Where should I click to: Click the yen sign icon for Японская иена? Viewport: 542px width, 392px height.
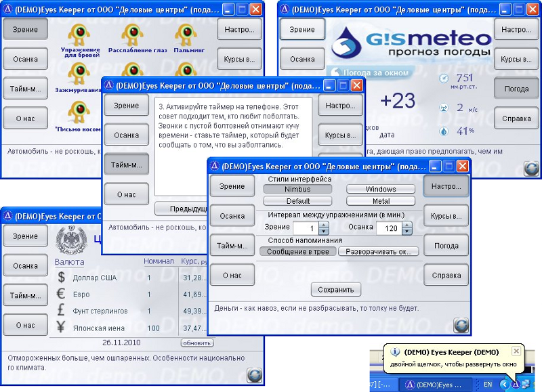point(61,326)
